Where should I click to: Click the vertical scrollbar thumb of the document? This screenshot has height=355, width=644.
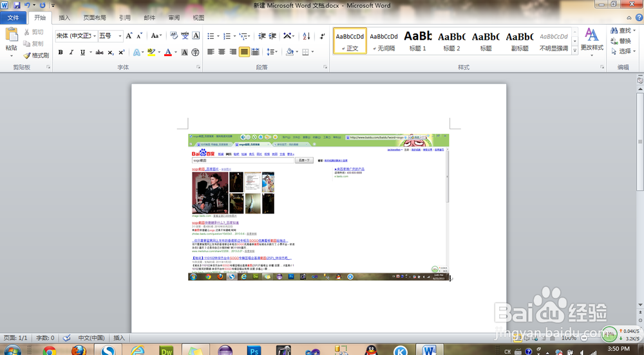pyautogui.click(x=640, y=141)
